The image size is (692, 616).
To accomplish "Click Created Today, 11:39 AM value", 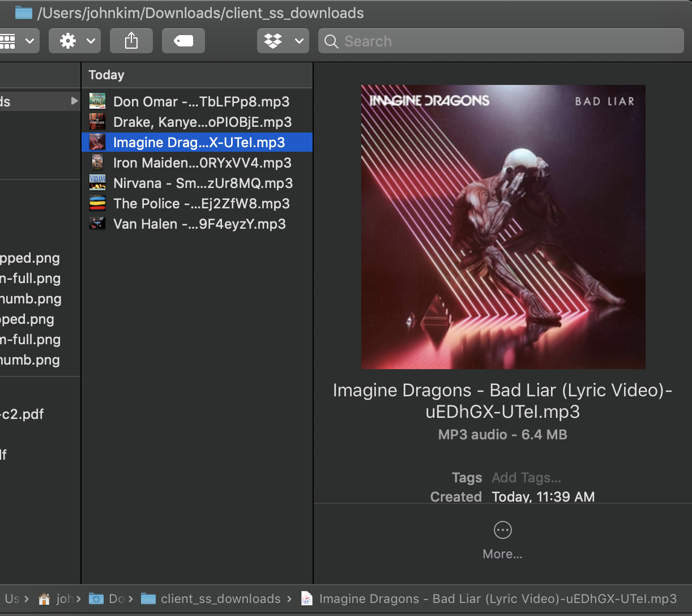I will tap(543, 497).
